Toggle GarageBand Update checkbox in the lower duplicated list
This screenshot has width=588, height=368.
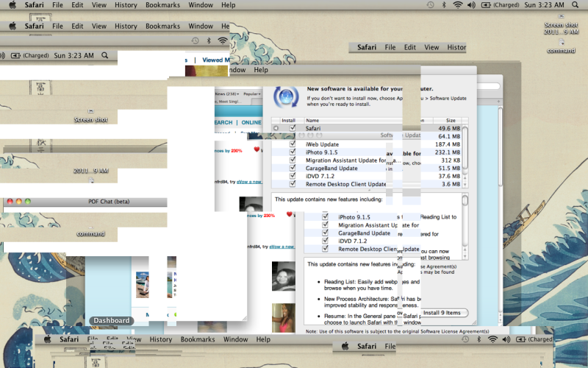coord(325,233)
